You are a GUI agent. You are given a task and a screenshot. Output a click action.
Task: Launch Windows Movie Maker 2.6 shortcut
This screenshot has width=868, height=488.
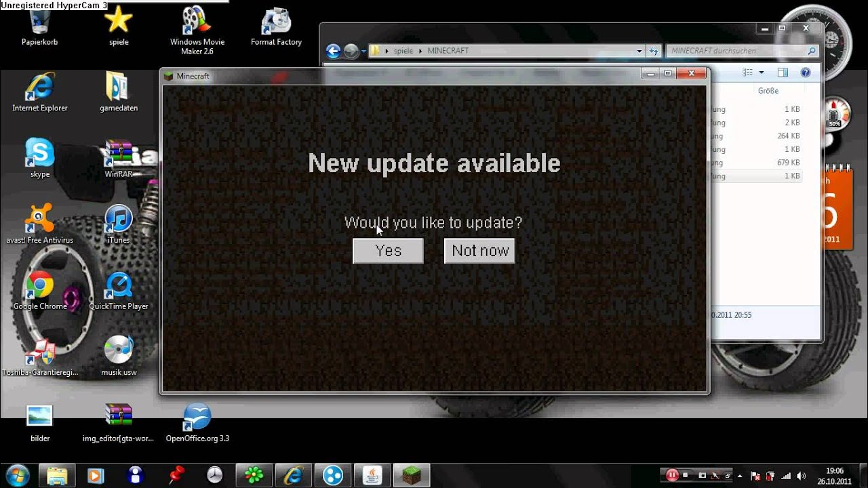(197, 30)
